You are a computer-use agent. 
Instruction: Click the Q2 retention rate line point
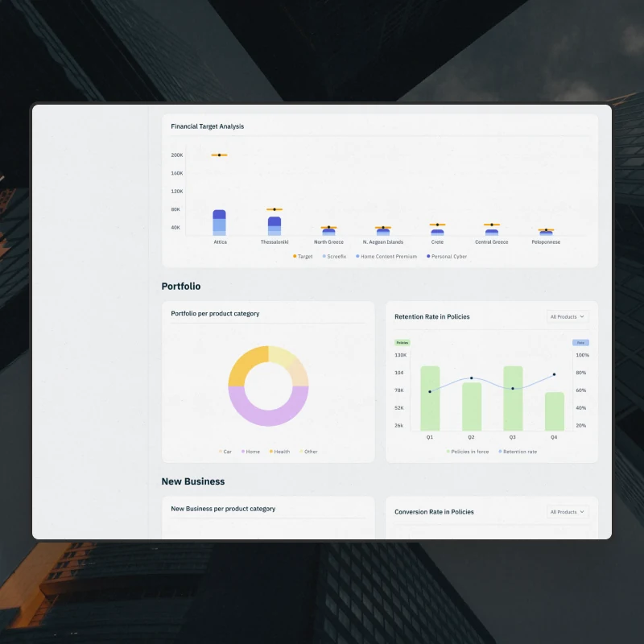coord(472,378)
